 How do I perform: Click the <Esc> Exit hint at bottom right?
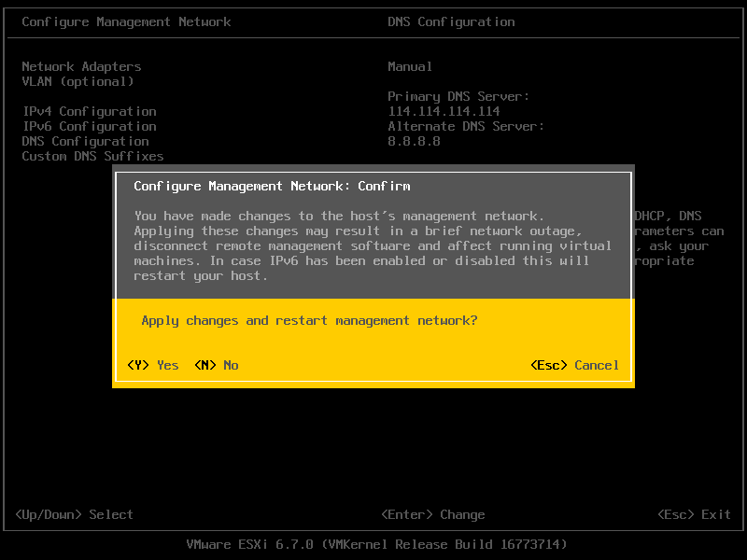pyautogui.click(x=694, y=514)
